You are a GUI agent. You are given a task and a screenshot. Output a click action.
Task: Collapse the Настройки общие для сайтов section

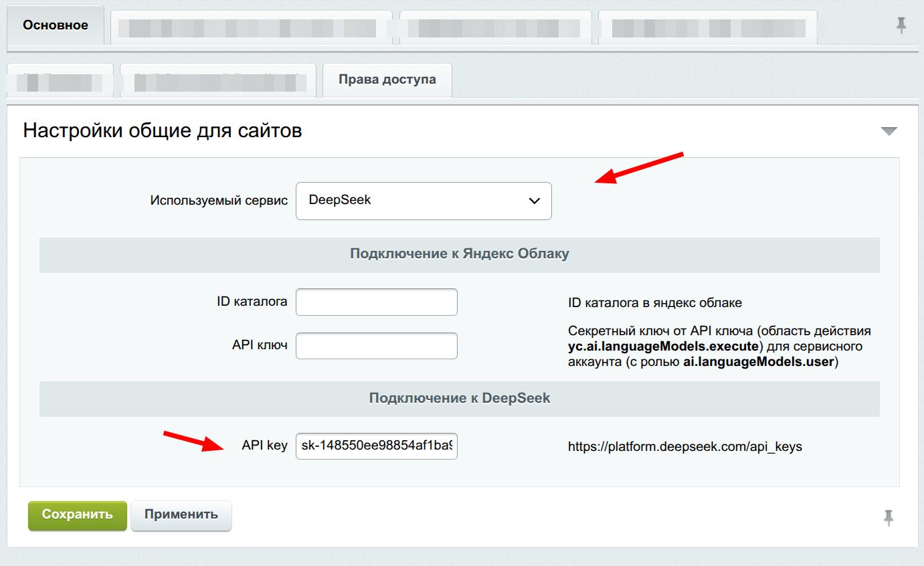coord(889,131)
